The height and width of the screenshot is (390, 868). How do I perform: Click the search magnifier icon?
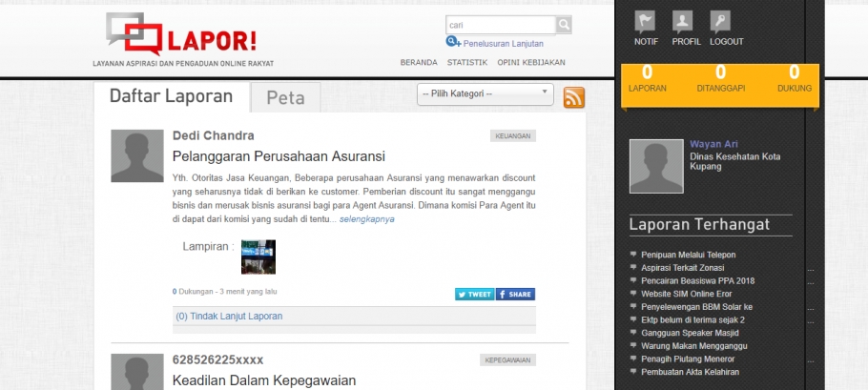tap(564, 25)
